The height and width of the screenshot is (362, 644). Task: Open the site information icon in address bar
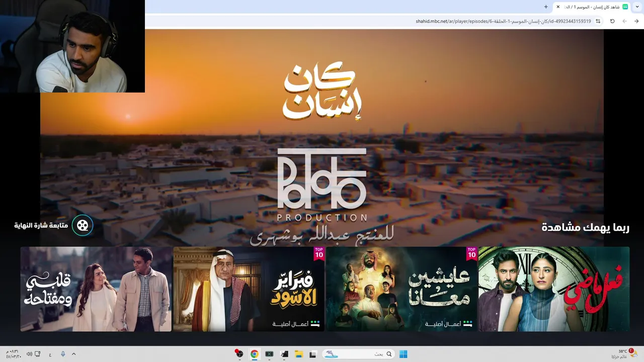598,21
